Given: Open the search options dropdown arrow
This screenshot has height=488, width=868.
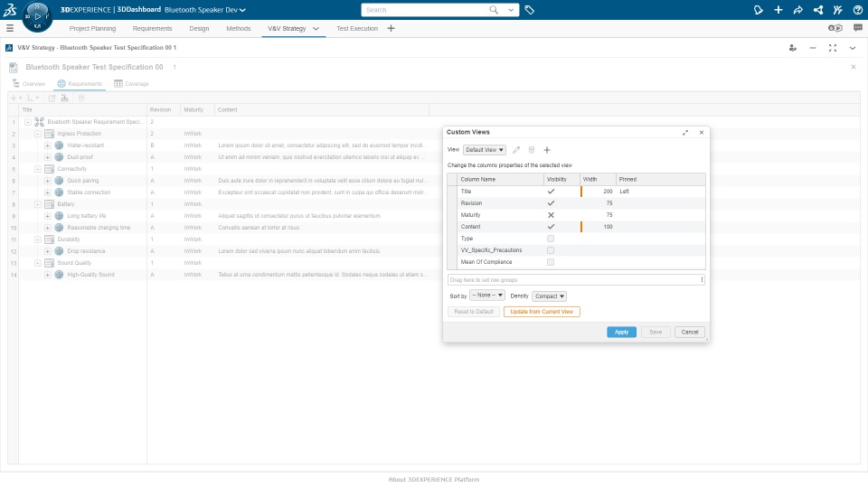Looking at the screenshot, I should click(510, 10).
